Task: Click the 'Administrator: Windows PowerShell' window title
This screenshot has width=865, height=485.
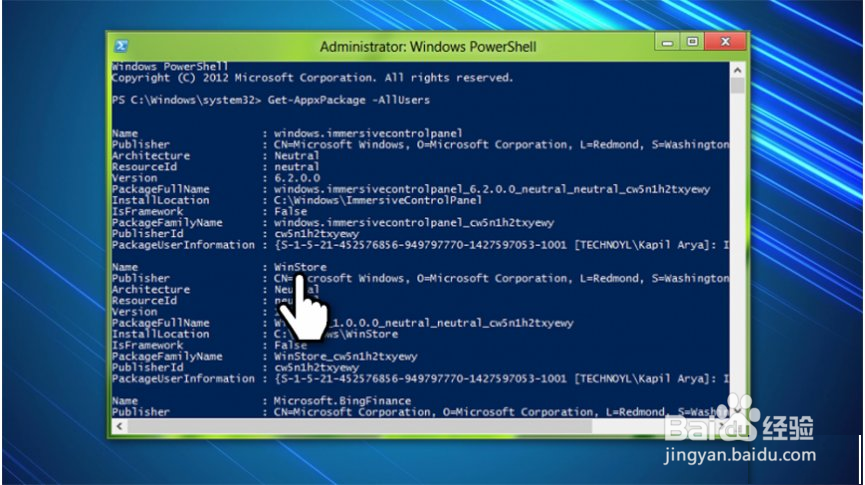Action: click(x=428, y=47)
